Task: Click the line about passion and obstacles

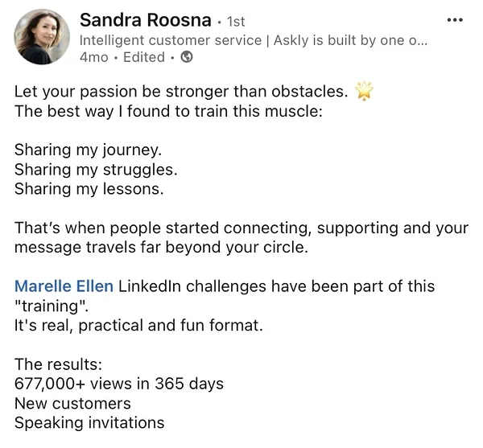Action: (x=181, y=92)
